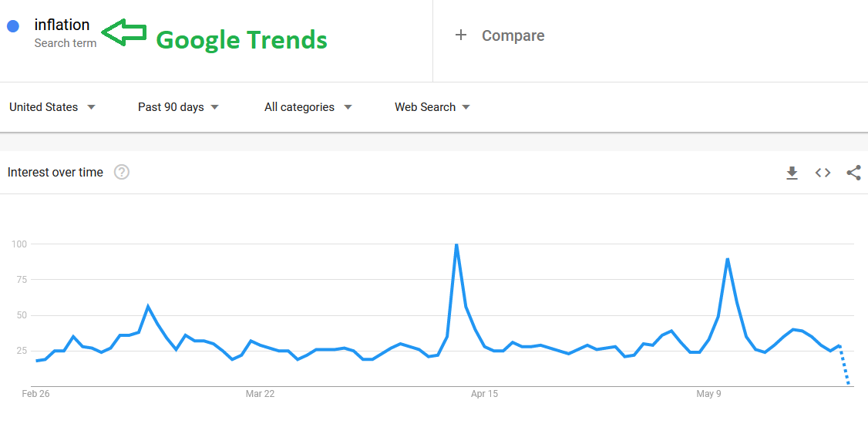Click the Google Trends green label
The height and width of the screenshot is (444, 868).
[x=241, y=40]
